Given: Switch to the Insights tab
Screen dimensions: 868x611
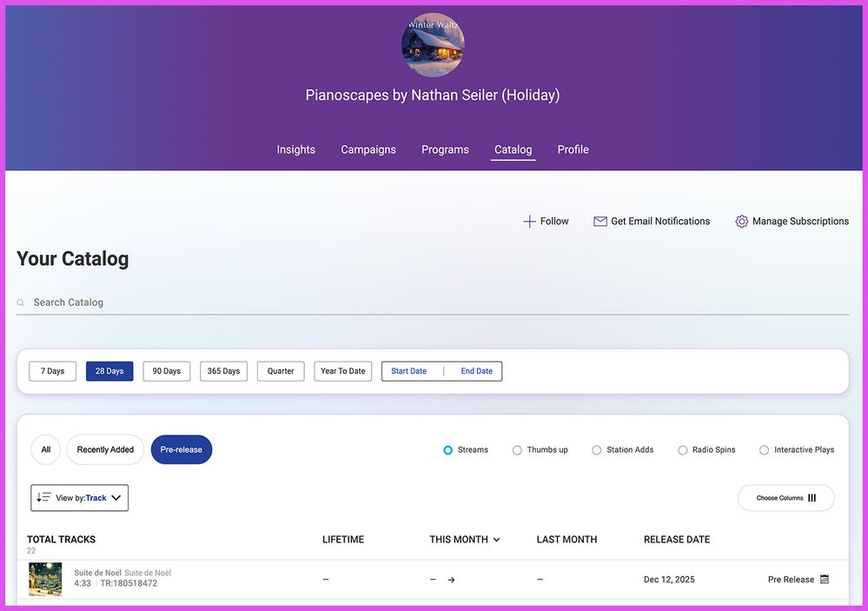Looking at the screenshot, I should [295, 149].
